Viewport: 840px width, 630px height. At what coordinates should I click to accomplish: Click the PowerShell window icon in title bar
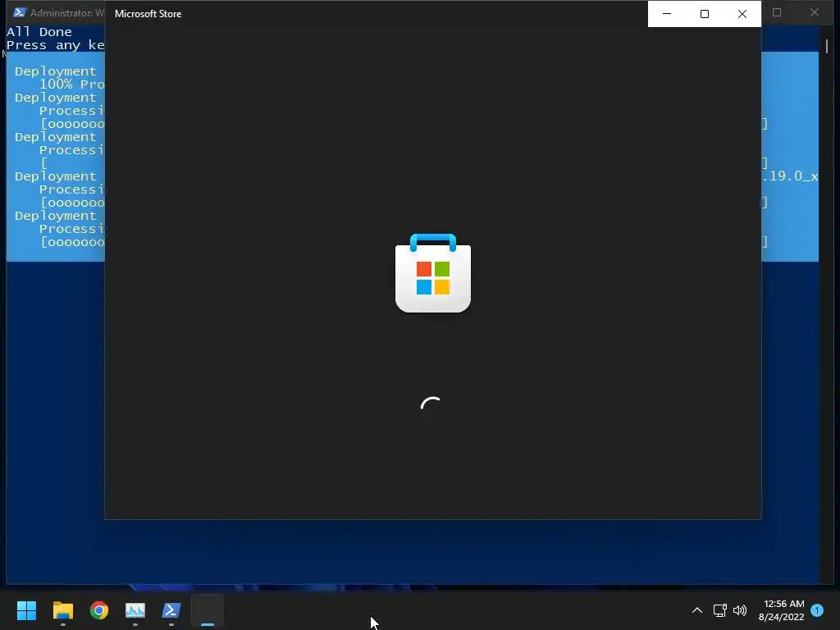click(x=20, y=12)
